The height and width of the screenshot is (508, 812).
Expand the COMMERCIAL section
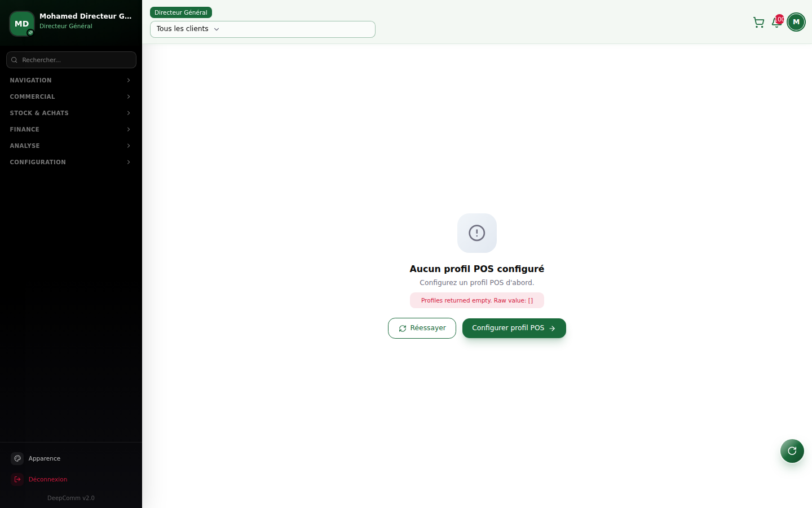(71, 97)
